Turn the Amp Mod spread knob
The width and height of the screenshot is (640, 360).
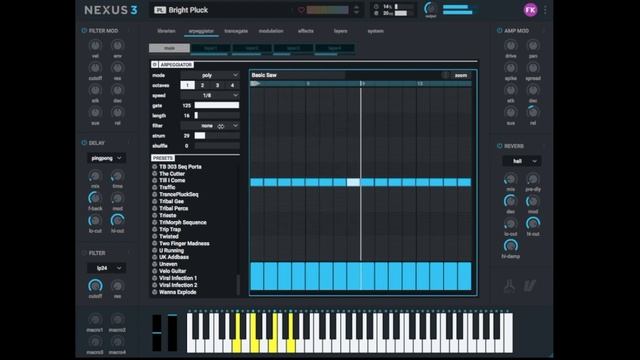[533, 68]
